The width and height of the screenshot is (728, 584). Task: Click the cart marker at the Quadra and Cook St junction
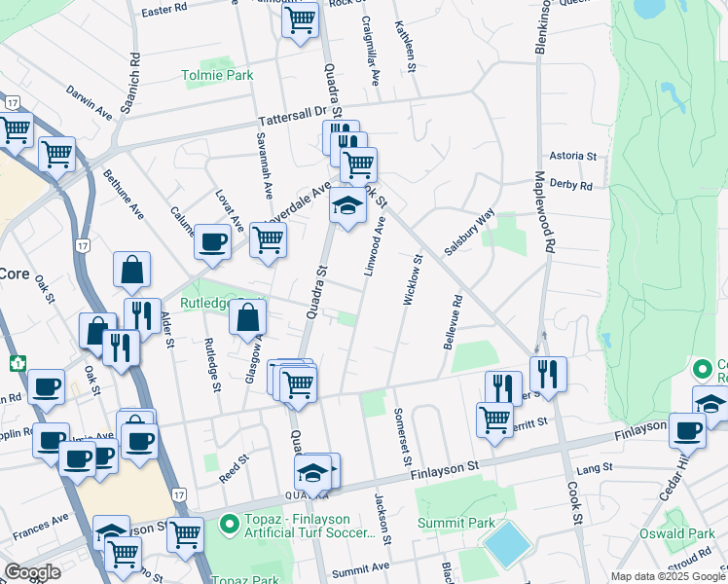[x=358, y=165]
